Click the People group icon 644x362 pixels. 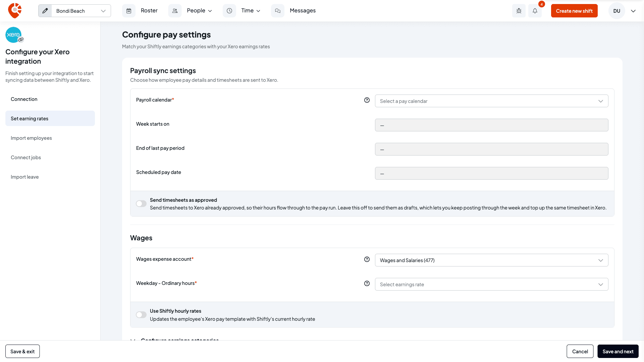175,11
